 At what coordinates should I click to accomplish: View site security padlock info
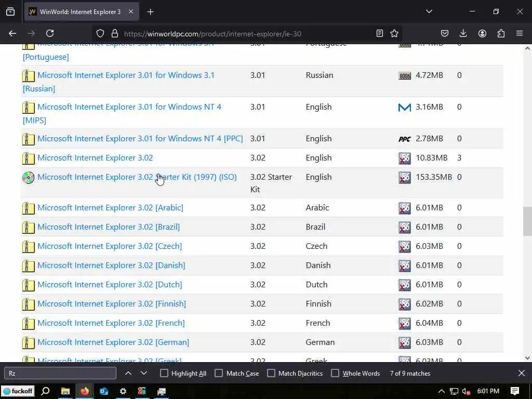115,33
